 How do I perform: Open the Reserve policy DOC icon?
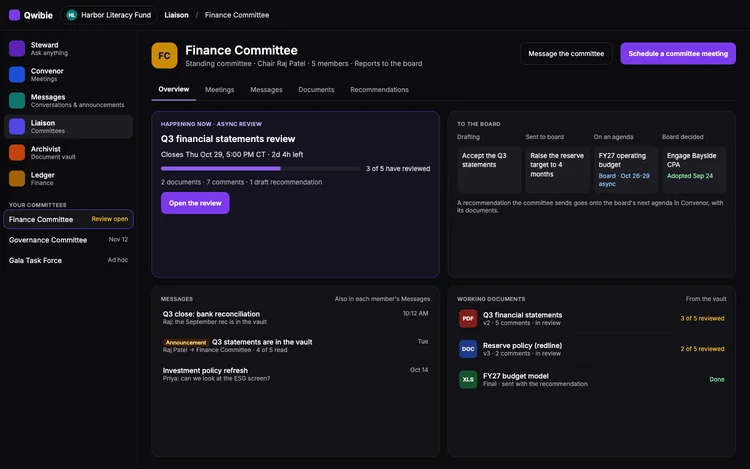pos(468,349)
